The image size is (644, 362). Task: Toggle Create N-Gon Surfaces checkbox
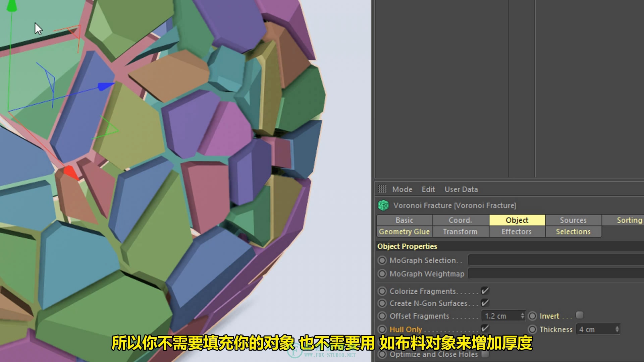click(485, 303)
